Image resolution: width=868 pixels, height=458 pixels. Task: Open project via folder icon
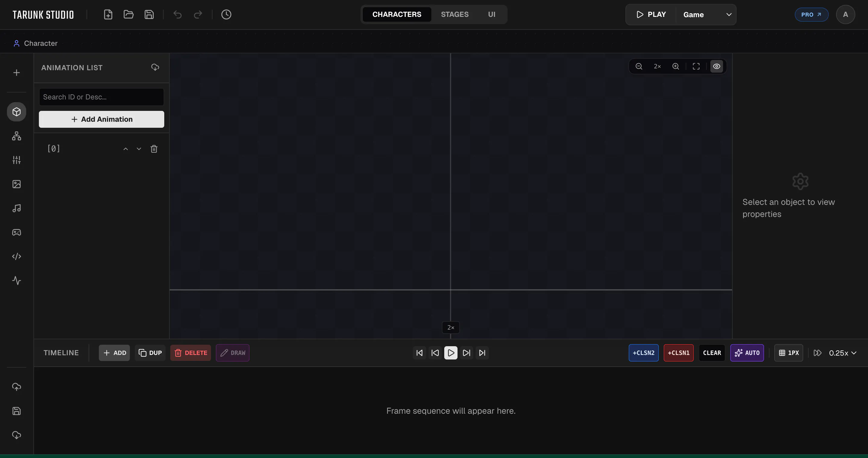(x=128, y=14)
